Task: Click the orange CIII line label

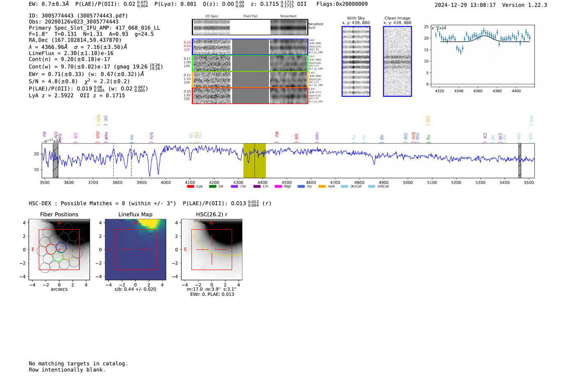Action: [428, 120]
